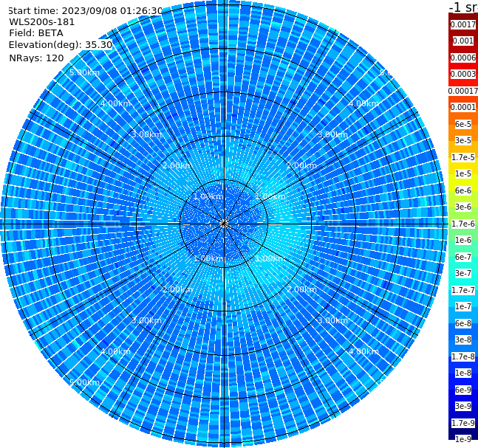
Task: Select the 0.0006 red colorbar label
Action: (x=463, y=58)
